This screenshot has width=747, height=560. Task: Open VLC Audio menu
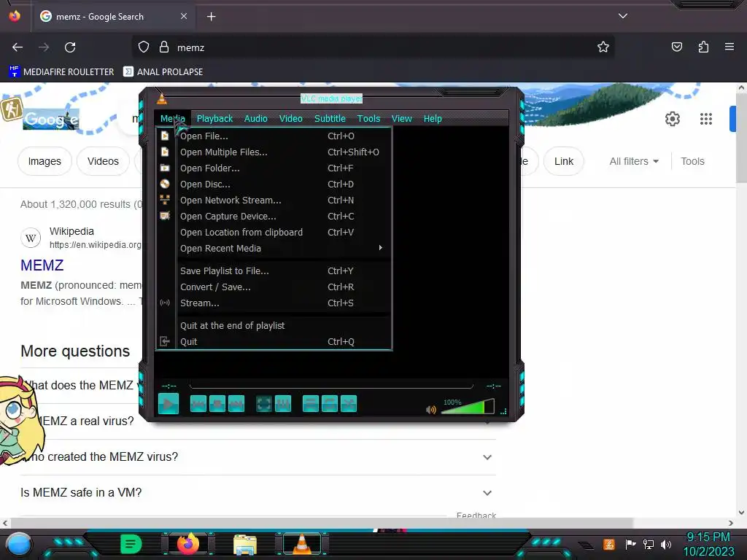(256, 119)
